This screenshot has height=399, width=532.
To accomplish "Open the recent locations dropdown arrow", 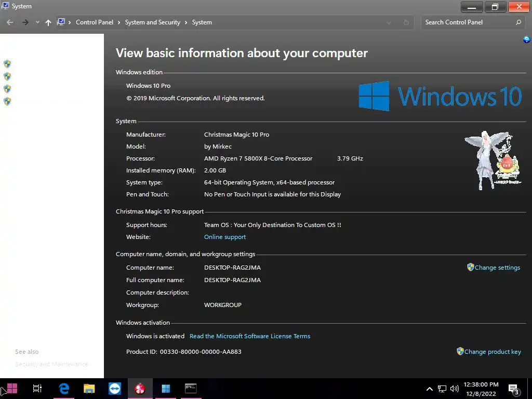I will point(37,22).
